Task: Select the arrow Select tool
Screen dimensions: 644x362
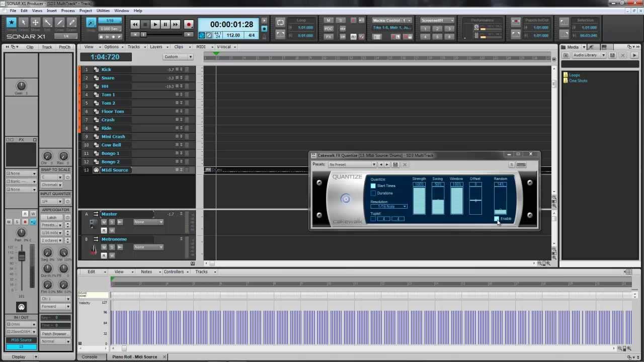Action: 23,22
